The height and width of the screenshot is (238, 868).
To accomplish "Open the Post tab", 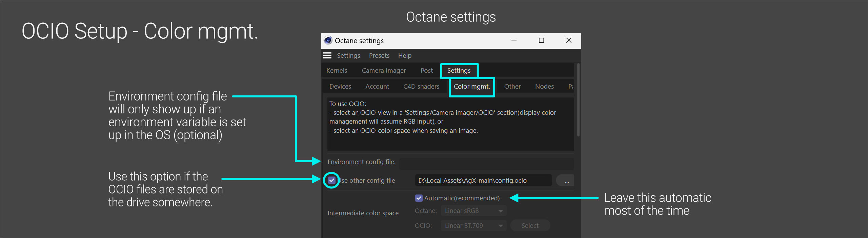I will click(426, 71).
